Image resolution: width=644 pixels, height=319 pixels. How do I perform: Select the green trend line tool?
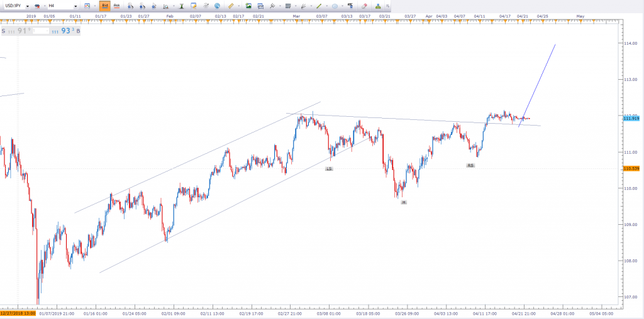click(318, 6)
